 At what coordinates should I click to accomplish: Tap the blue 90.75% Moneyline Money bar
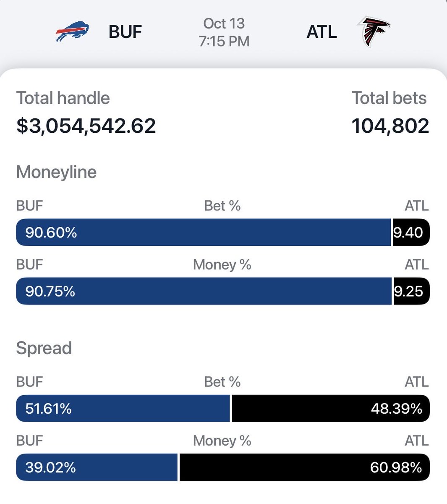[204, 291]
